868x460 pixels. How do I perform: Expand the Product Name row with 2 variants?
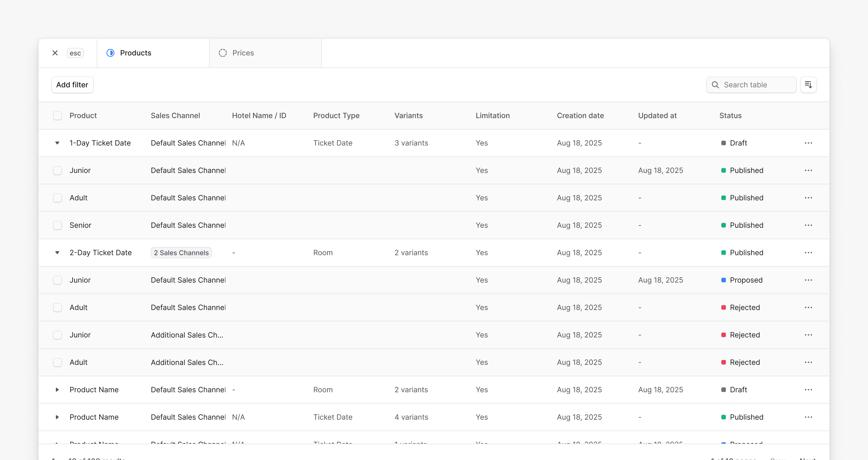coord(57,389)
